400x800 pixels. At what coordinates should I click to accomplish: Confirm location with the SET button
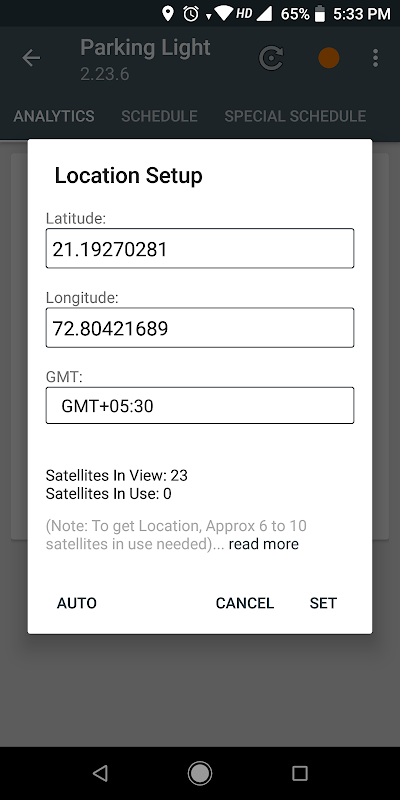(x=323, y=603)
